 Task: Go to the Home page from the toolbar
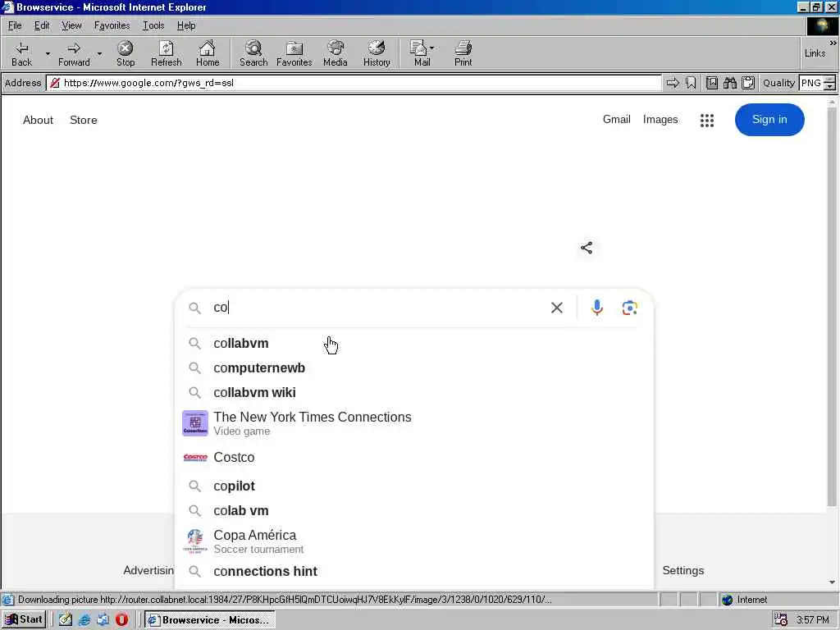click(208, 53)
